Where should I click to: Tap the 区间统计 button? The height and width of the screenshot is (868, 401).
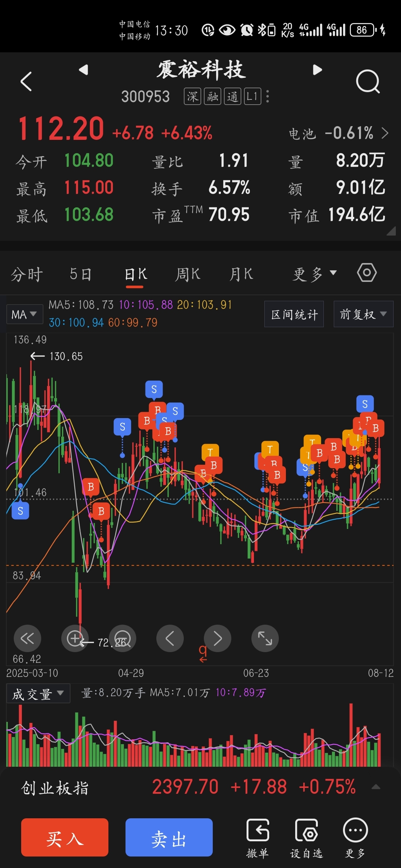(294, 314)
